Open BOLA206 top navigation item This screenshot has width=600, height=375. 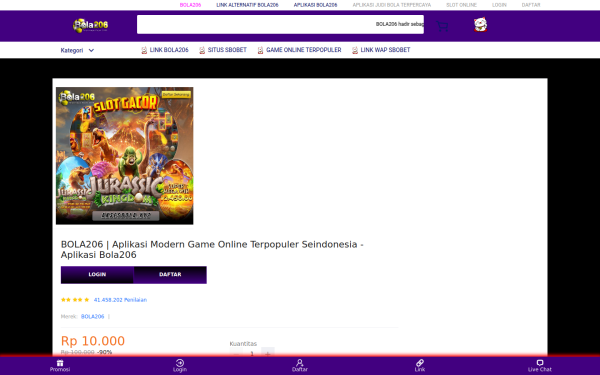(x=190, y=5)
